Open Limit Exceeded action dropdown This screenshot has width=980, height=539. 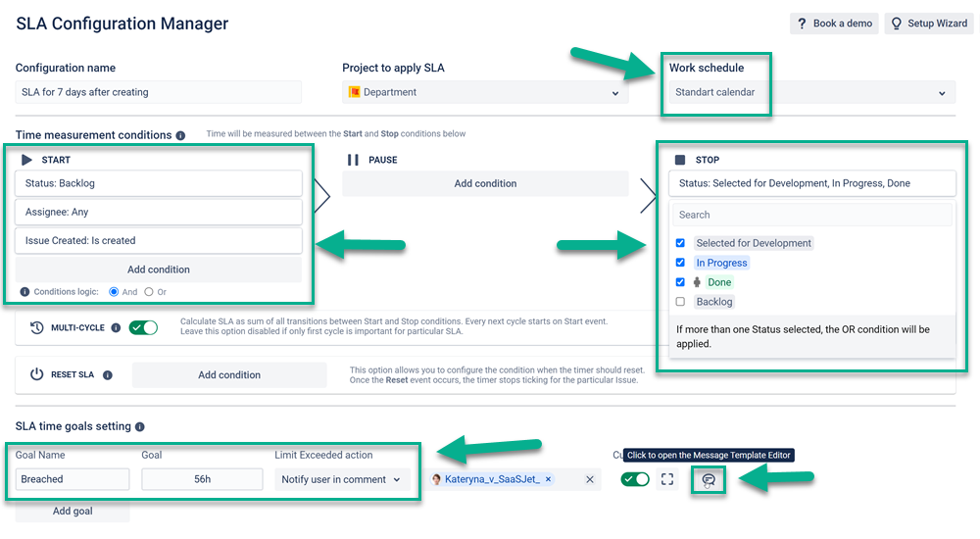[341, 479]
